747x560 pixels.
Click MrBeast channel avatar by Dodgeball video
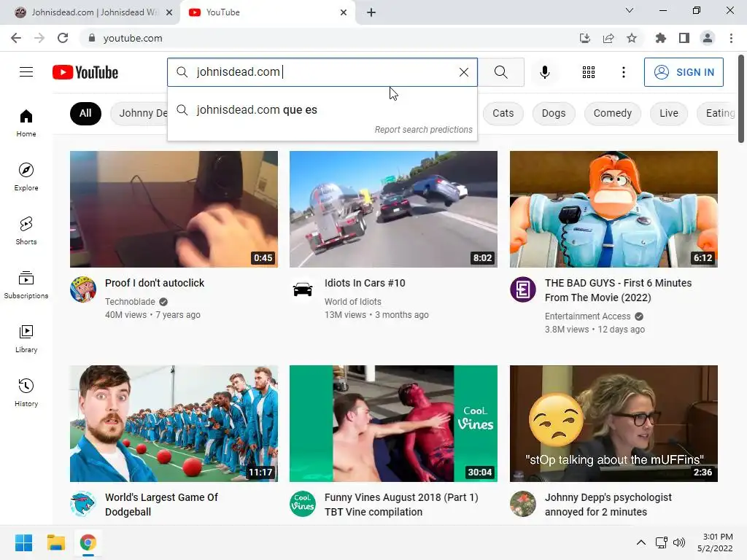[83, 504]
